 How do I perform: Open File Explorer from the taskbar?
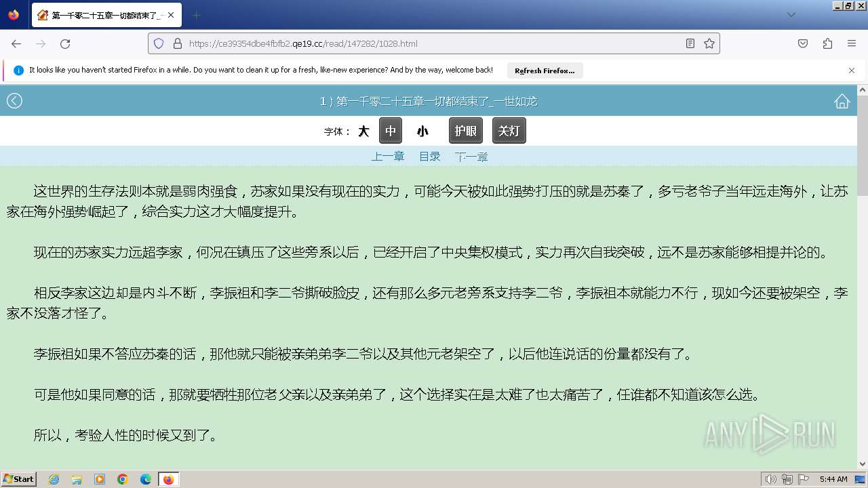click(x=77, y=479)
